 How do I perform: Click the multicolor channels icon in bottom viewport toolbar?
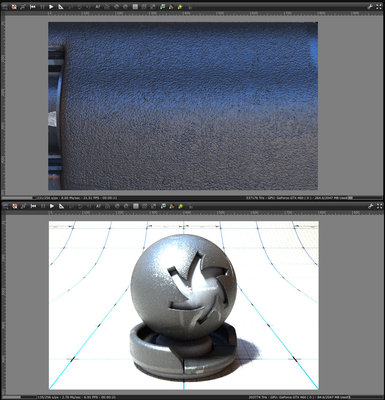[171, 206]
